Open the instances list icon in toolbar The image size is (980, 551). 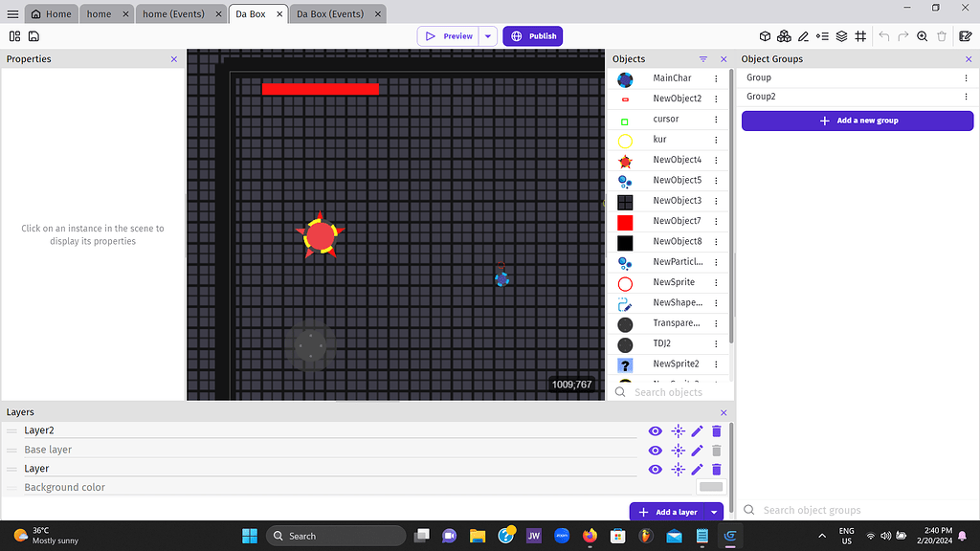pos(822,35)
